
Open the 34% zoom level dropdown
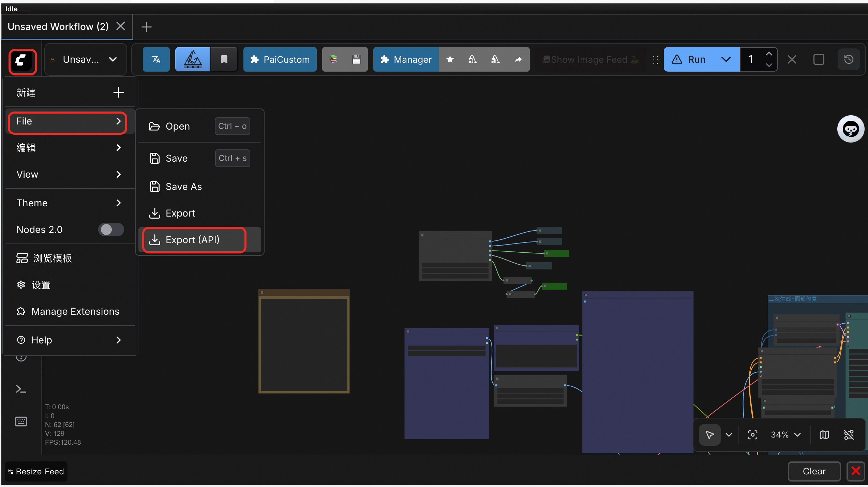[786, 435]
